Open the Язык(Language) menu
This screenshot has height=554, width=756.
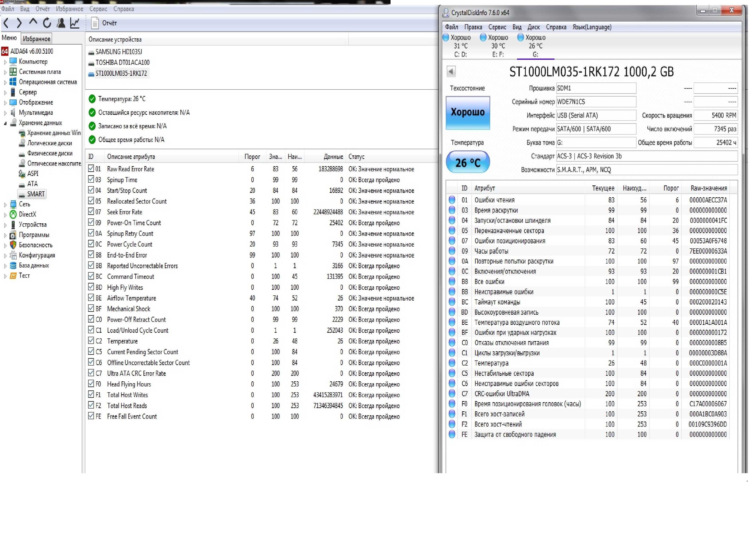592,27
